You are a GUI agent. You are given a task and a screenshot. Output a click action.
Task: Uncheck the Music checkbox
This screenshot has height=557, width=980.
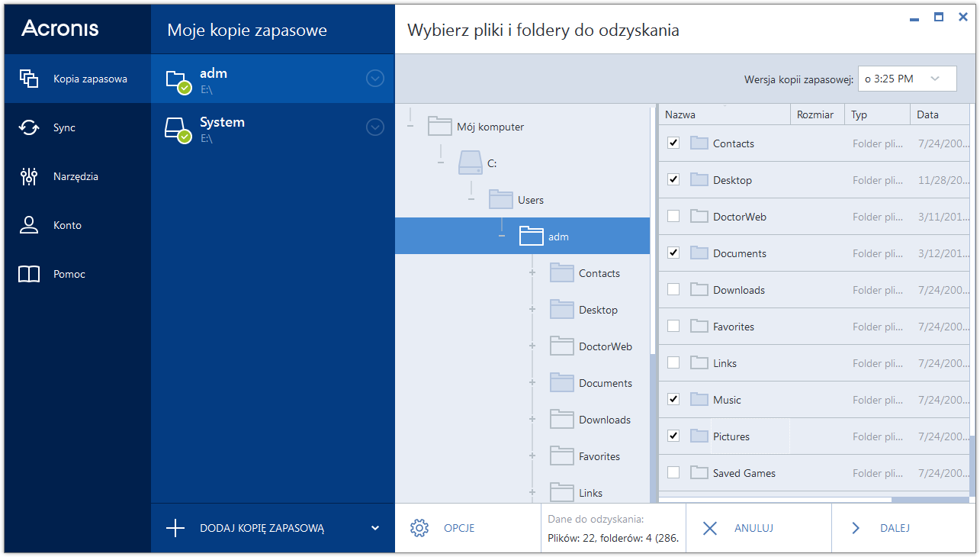[x=673, y=399]
